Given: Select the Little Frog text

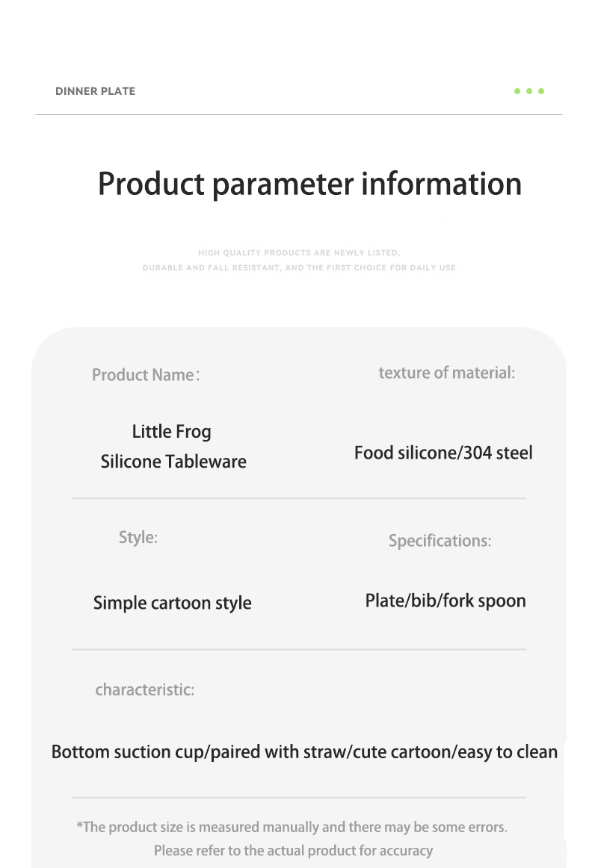Looking at the screenshot, I should click(x=172, y=432).
